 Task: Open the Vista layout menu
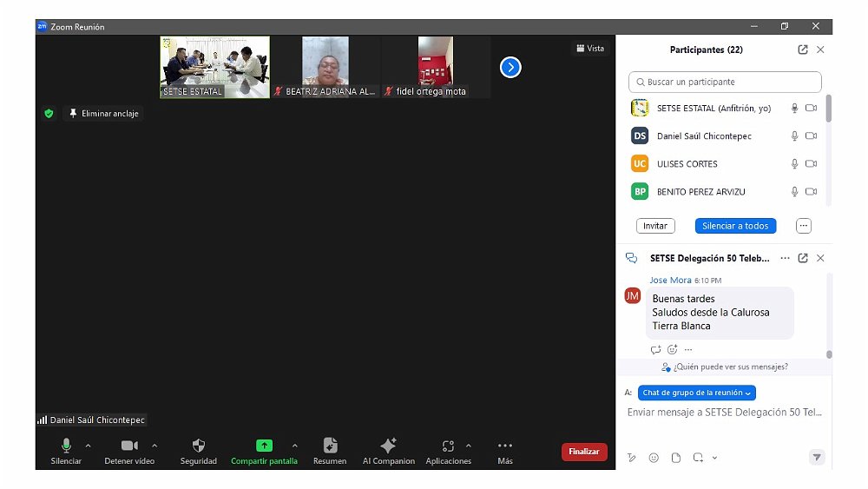pos(590,49)
